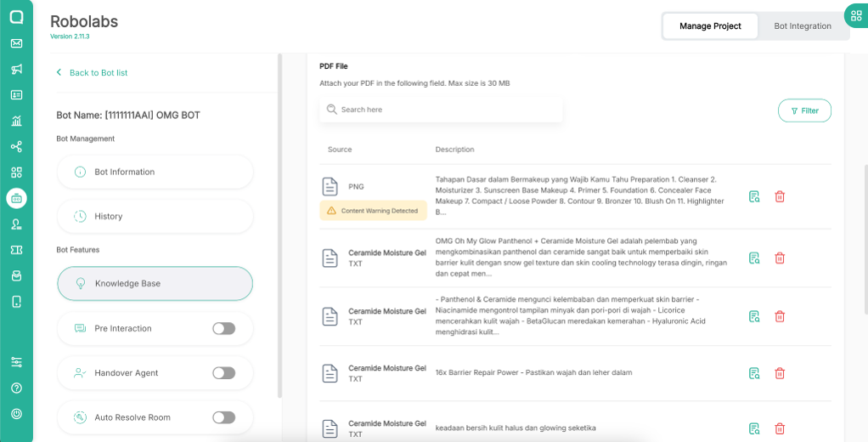Select the highlighted bot icon in sidebar
Viewport: 868px width, 442px height.
pyautogui.click(x=16, y=198)
